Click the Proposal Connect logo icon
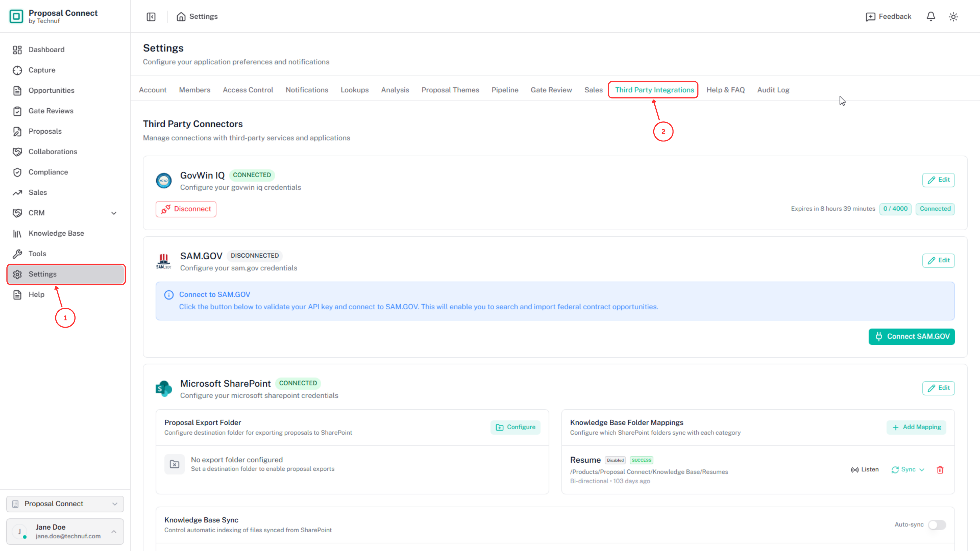The image size is (980, 551). click(x=16, y=16)
